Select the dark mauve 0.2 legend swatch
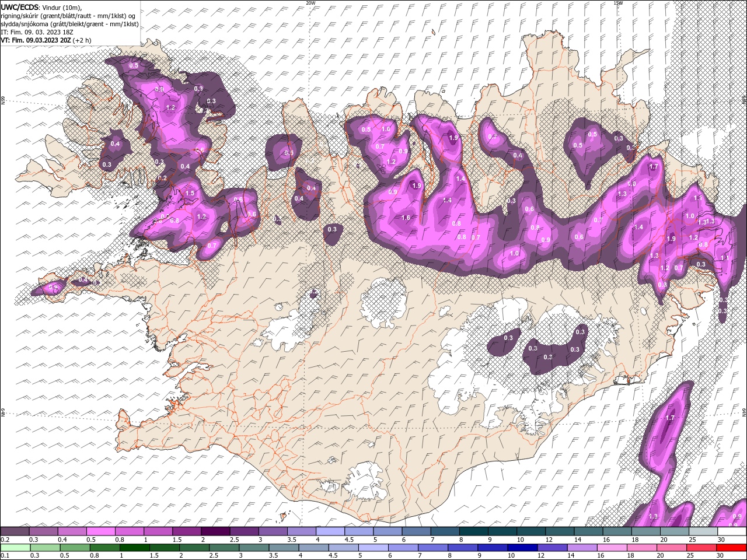 point(15,531)
